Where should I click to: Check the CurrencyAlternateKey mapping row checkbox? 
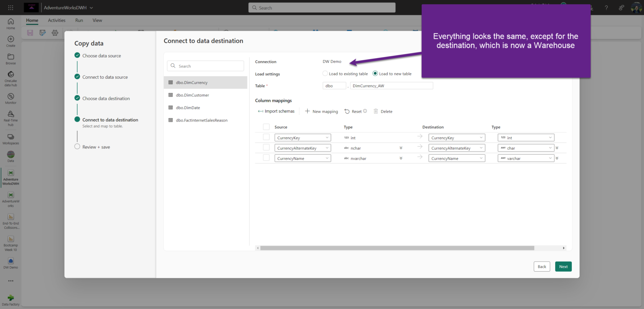pyautogui.click(x=266, y=147)
